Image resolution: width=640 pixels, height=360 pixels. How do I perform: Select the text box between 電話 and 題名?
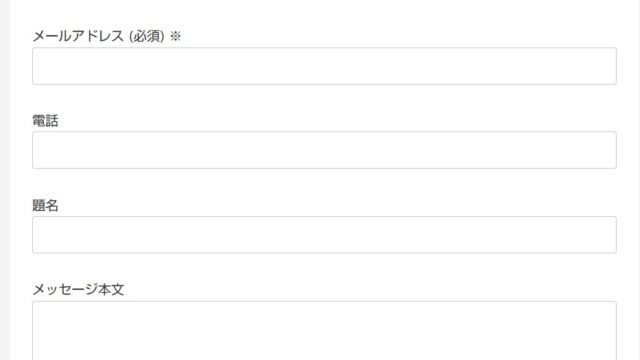[x=324, y=150]
